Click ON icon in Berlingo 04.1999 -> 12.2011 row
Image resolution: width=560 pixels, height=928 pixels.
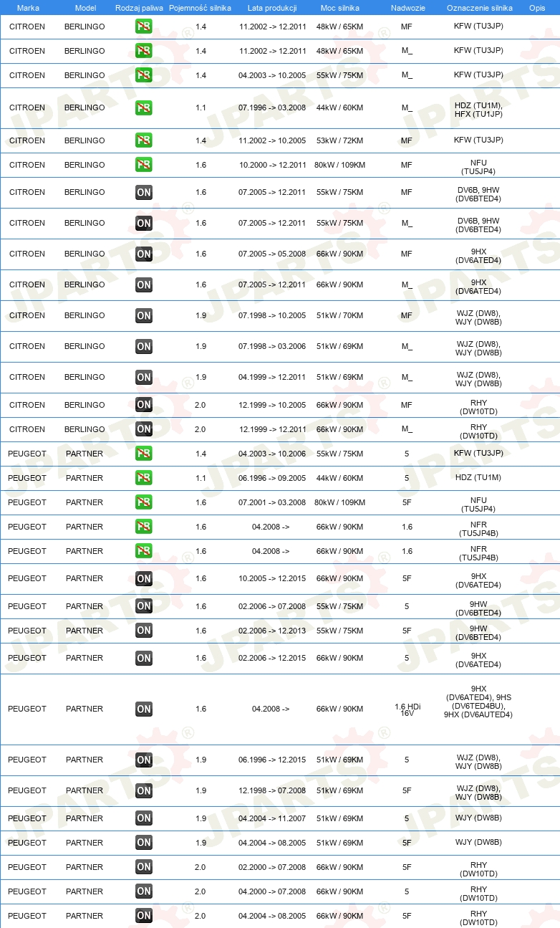[144, 377]
